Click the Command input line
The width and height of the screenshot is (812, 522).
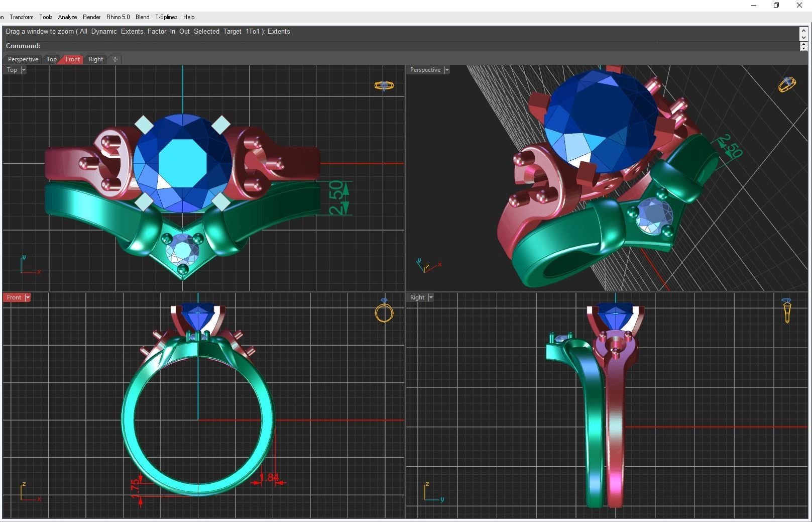click(x=402, y=46)
